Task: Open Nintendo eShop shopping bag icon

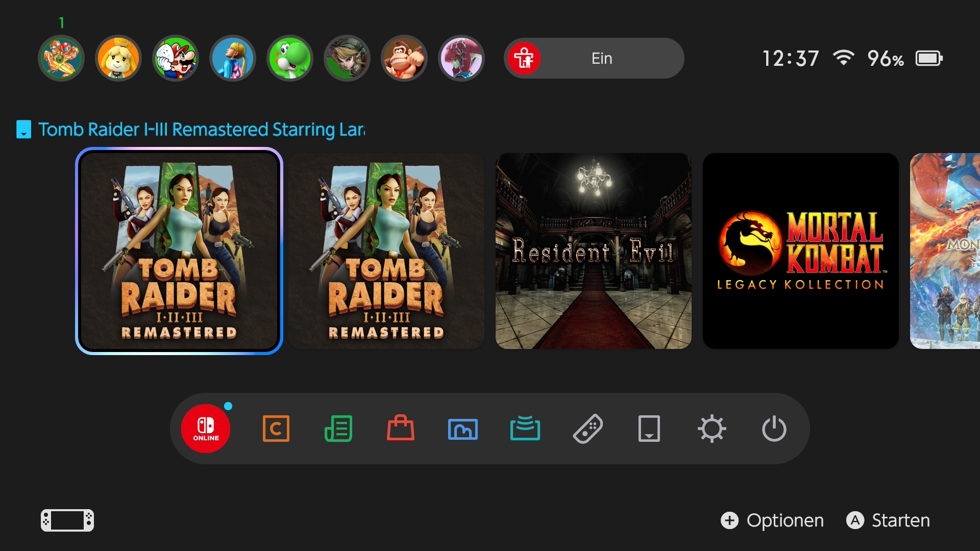Action: click(401, 429)
